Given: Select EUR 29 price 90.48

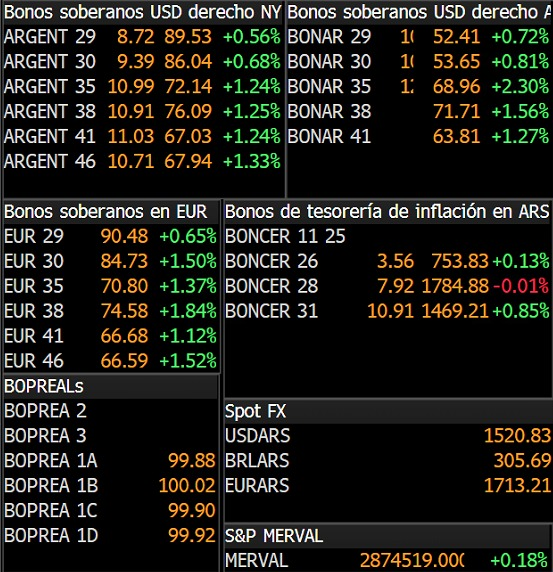Looking at the screenshot, I should point(124,236).
